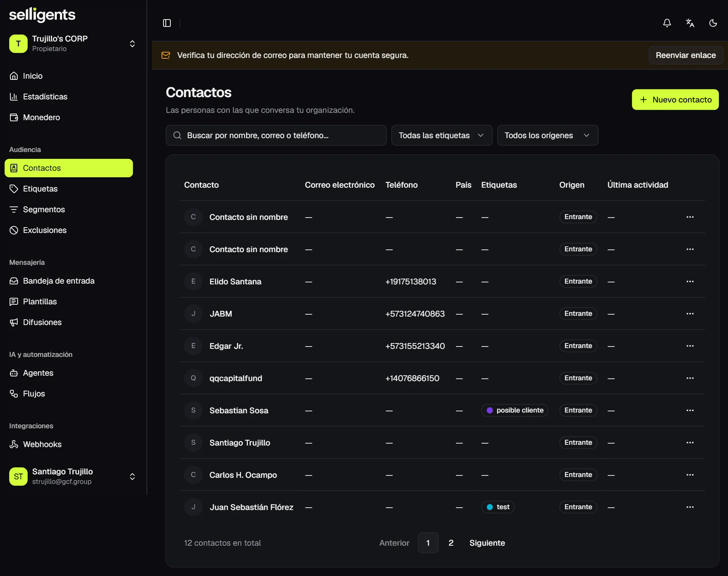The height and width of the screenshot is (576, 728).
Task: Open the Todos los orígenes filter
Action: pyautogui.click(x=548, y=135)
